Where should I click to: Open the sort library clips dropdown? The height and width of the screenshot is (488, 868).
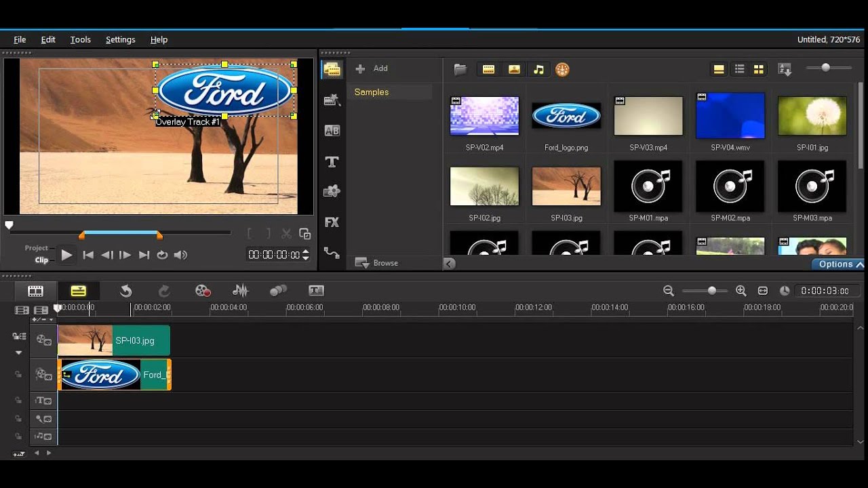[x=785, y=69]
